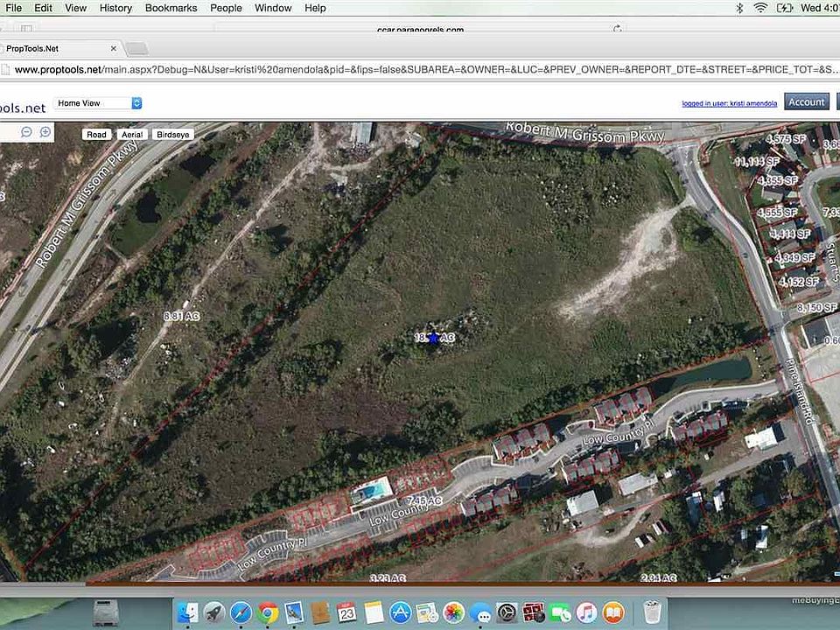This screenshot has width=840, height=630.
Task: Switch map to Birdseye view
Action: click(x=172, y=135)
